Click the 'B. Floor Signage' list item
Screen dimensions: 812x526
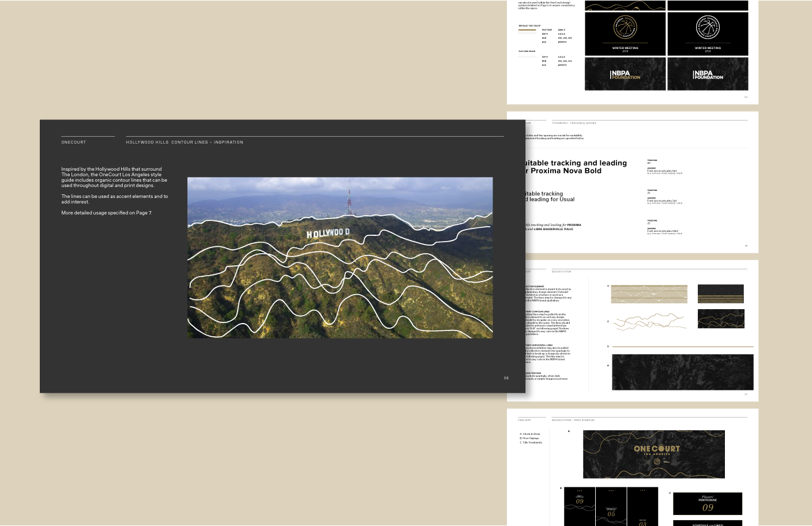click(529, 438)
